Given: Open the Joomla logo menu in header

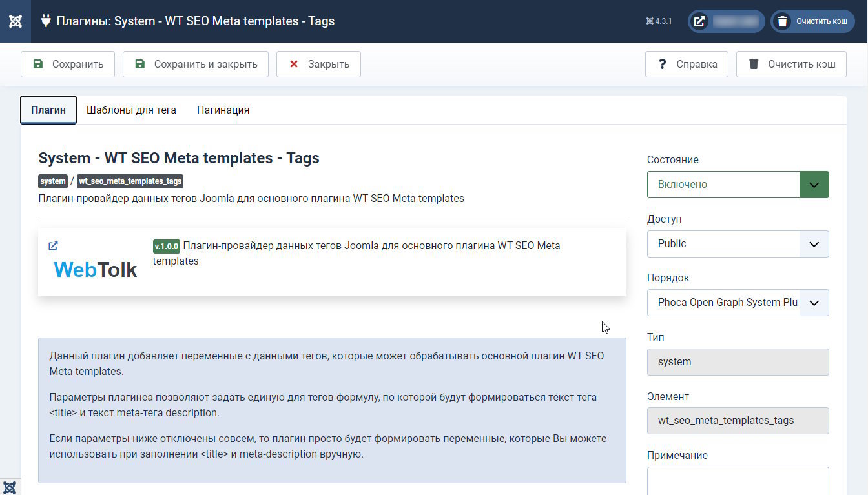Looking at the screenshot, I should coord(15,21).
